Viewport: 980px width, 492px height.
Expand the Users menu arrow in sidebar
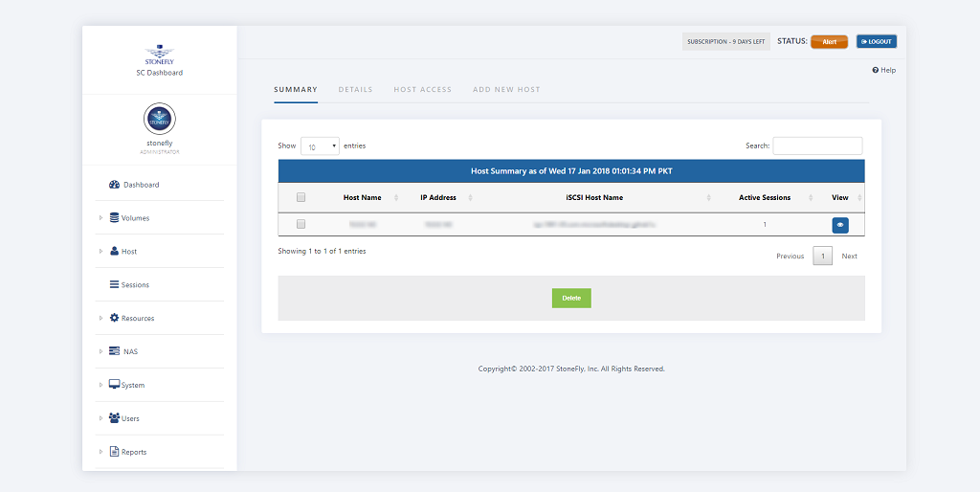click(100, 418)
